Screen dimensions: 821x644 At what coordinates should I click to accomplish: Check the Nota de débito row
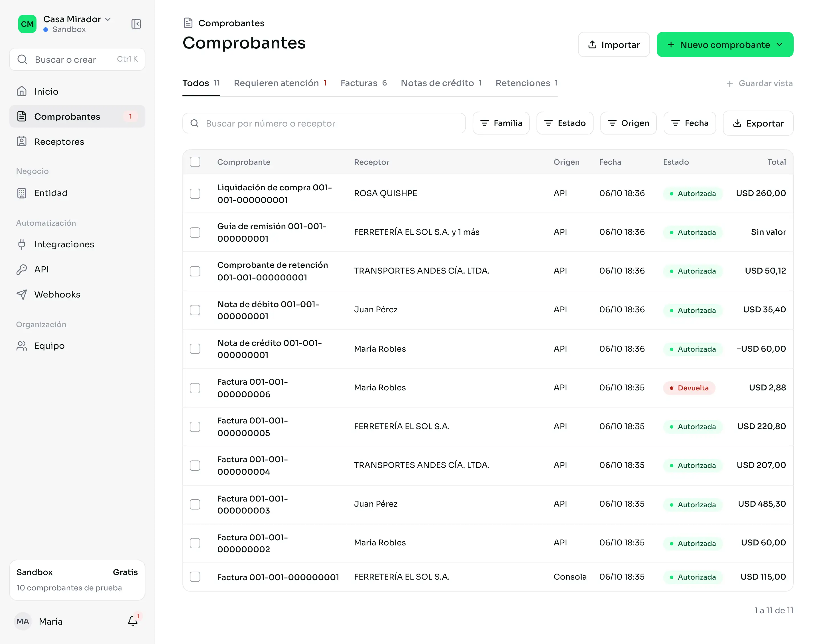tap(195, 310)
